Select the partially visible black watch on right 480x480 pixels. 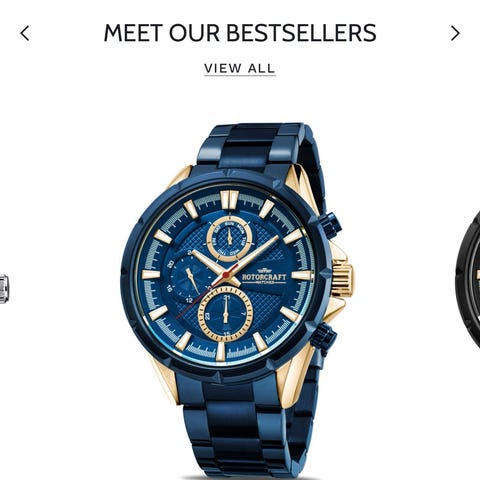coord(468,280)
